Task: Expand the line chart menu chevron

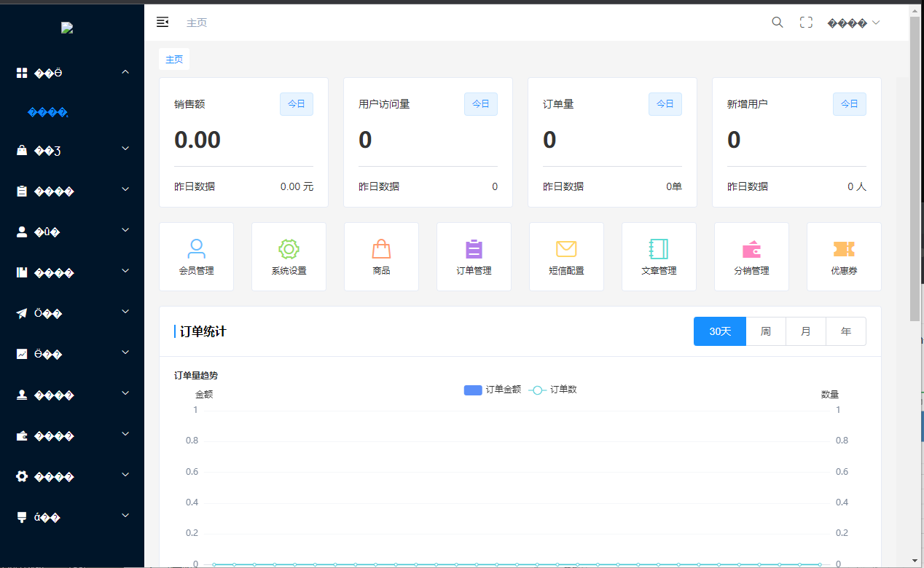Action: coord(125,352)
